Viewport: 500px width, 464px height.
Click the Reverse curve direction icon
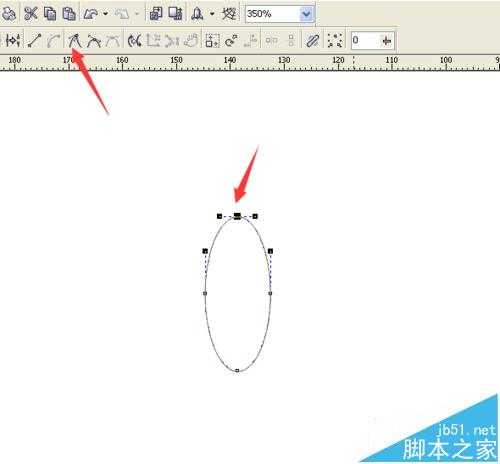click(135, 40)
